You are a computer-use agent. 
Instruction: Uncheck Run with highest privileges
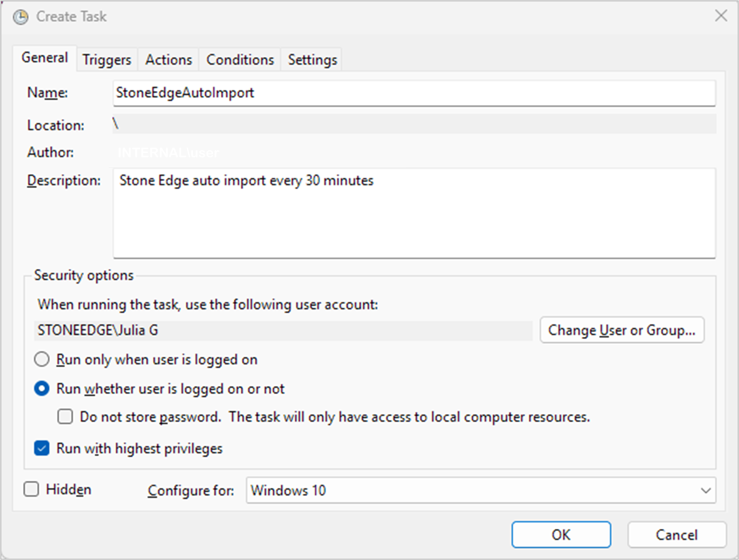(42, 448)
